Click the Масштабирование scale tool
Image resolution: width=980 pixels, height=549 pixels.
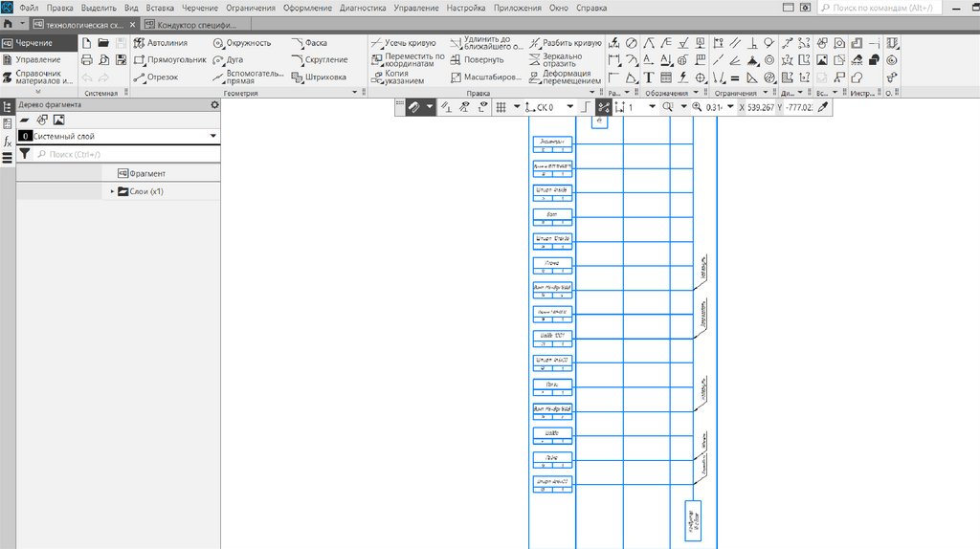[485, 77]
